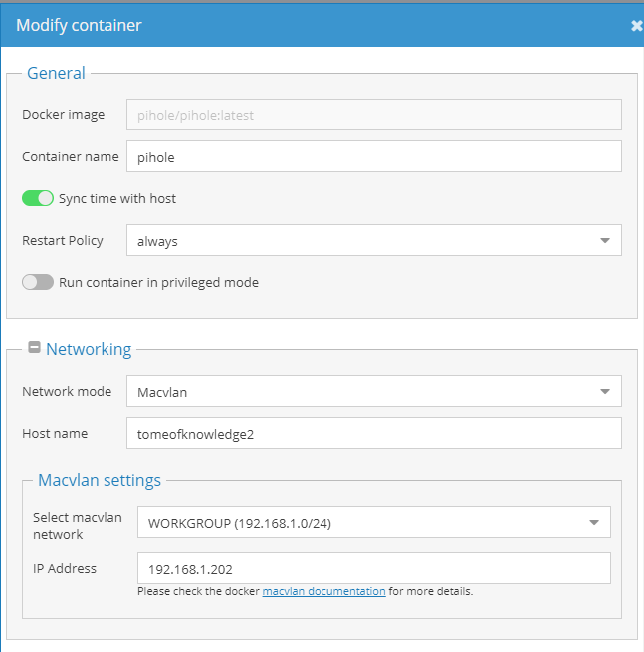Click the IP Address field showing 192.168.1.202
The width and height of the screenshot is (644, 652).
pyautogui.click(x=374, y=568)
